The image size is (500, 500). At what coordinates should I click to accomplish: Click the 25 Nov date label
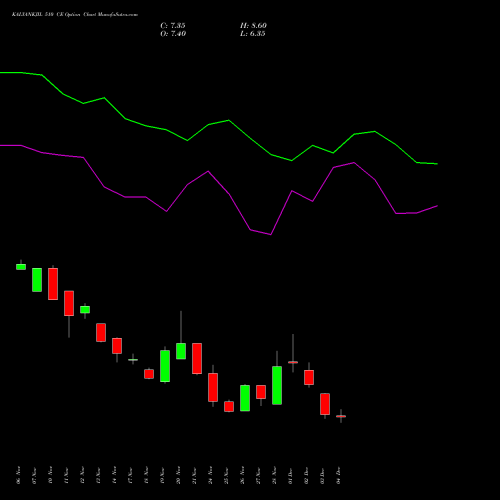click(x=226, y=475)
